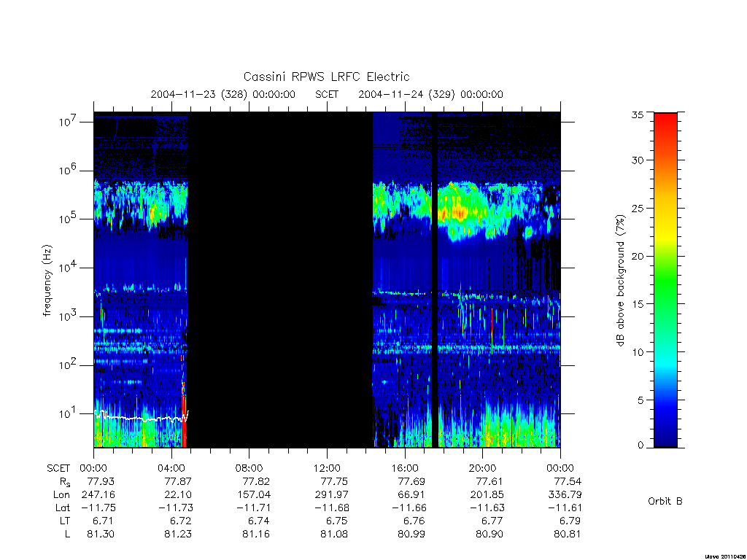Click the LT value '6.71'
Image resolution: width=747 pixels, height=560 pixels.
[x=104, y=521]
